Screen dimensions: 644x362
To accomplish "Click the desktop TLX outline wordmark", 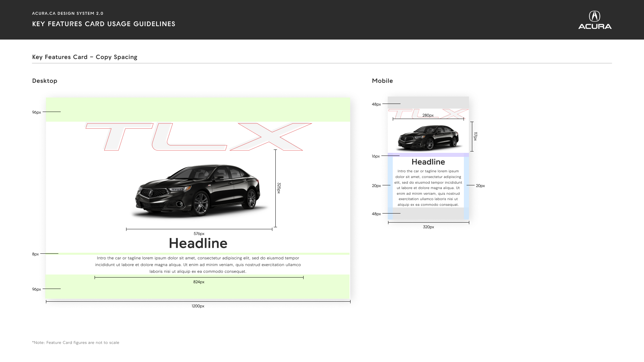I will (x=199, y=137).
